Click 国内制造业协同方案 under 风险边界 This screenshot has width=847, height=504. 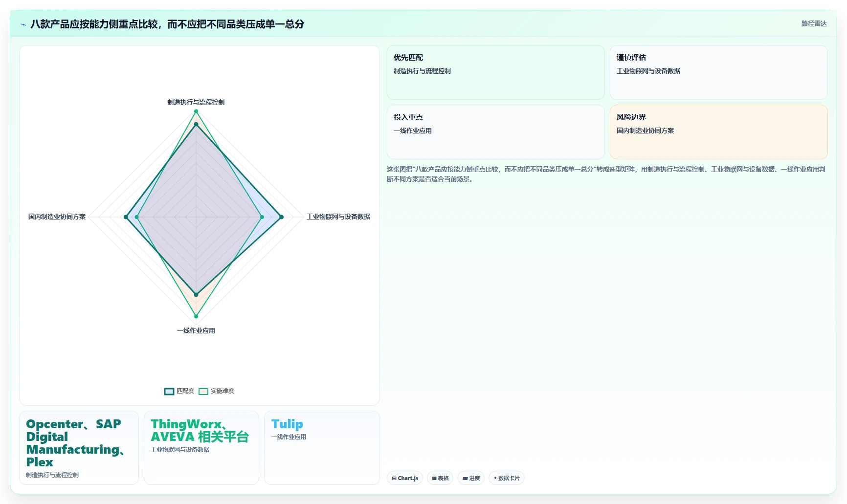645,131
